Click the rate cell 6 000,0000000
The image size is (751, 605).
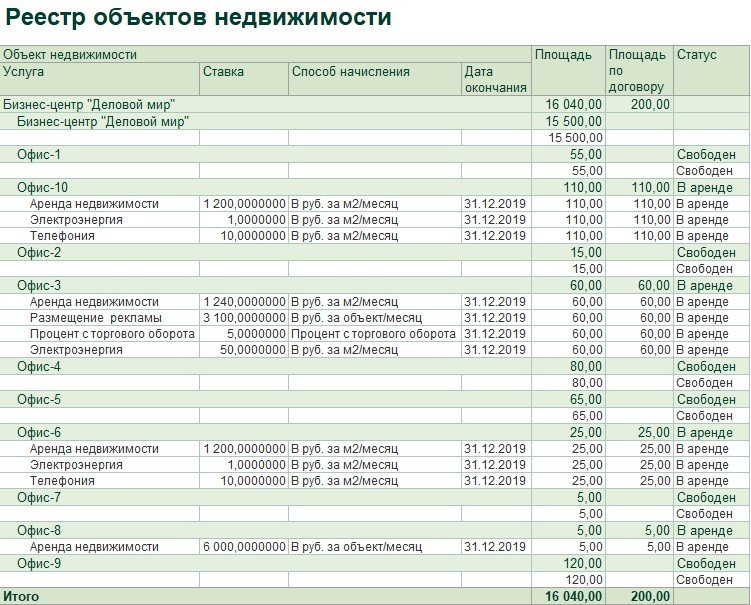(x=244, y=547)
